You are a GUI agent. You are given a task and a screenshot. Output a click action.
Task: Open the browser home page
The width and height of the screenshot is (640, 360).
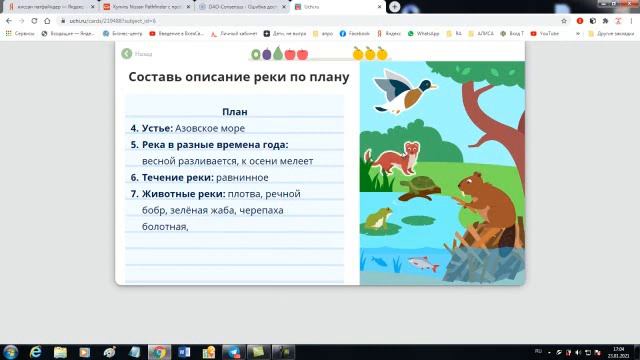[x=47, y=21]
